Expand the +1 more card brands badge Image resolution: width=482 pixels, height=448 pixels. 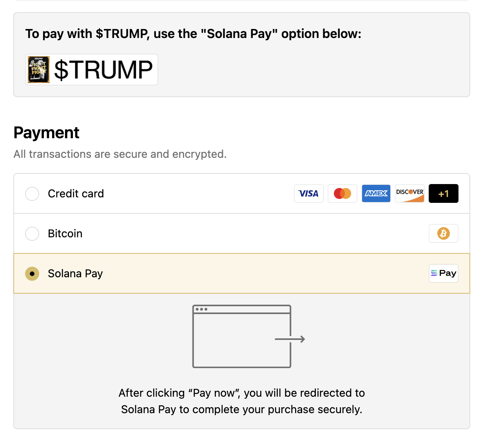(443, 193)
